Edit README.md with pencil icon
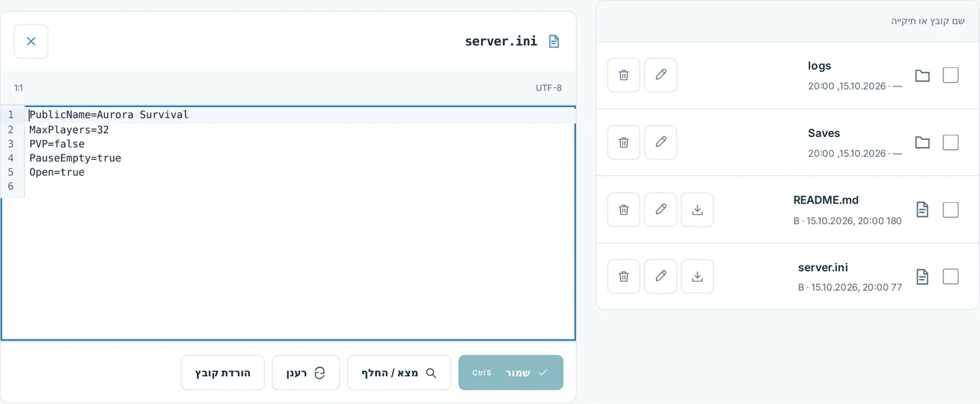Screen dimensions: 980x404 click(661, 210)
